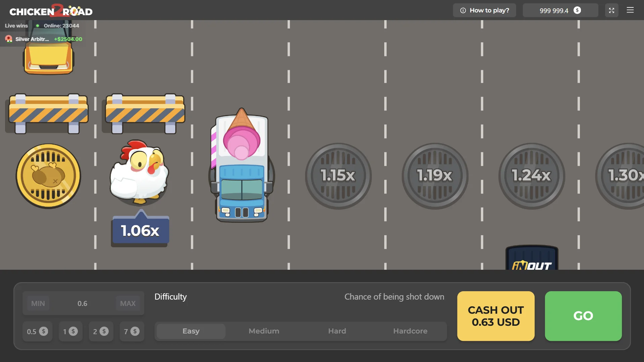The width and height of the screenshot is (644, 362).
Task: Select the 1 $ quick bet
Action: click(70, 331)
